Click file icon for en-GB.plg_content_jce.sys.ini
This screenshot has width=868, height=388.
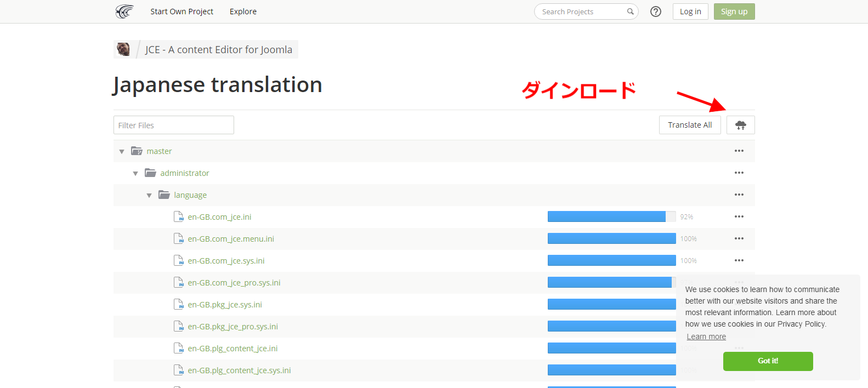click(179, 370)
